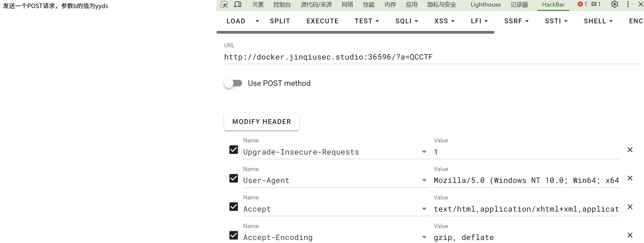The image size is (644, 243).
Task: Open the 控制台 console tab
Action: point(282,5)
